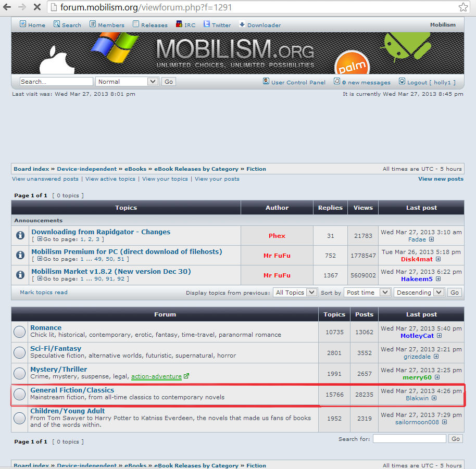Click announcement icon beside Rapidgator topic

[x=20, y=235]
